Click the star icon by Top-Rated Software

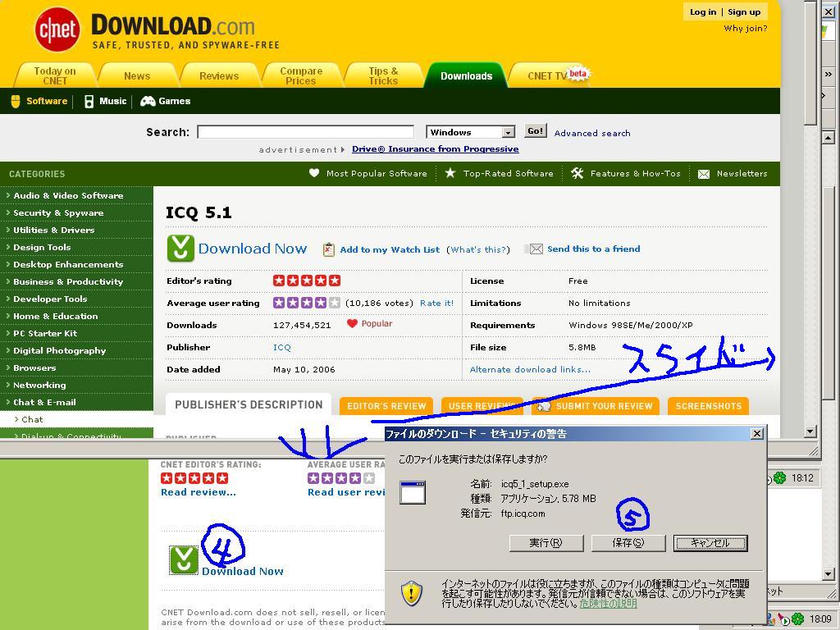(450, 172)
